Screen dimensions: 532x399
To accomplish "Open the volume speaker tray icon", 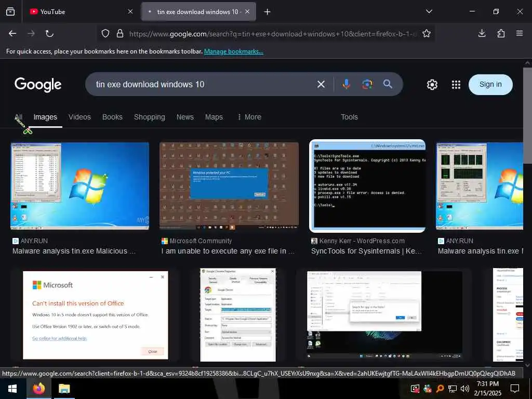I will click(465, 389).
